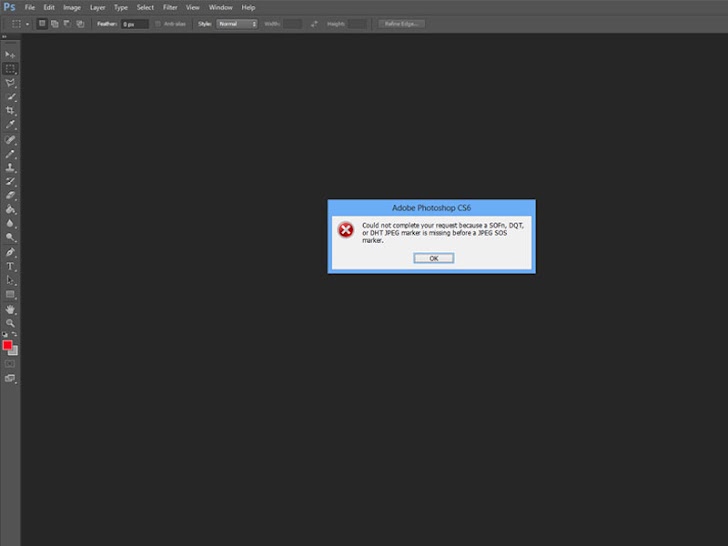The image size is (728, 546).
Task: Select the Hand tool
Action: point(10,309)
